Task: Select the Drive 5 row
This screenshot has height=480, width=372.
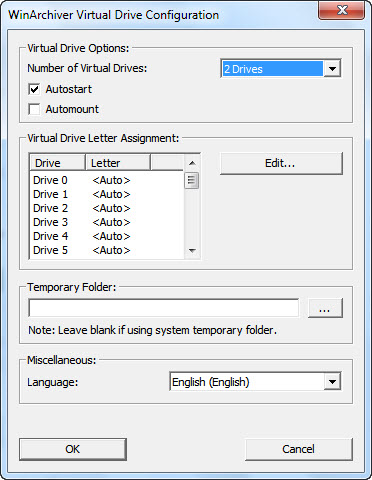Action: pos(107,250)
